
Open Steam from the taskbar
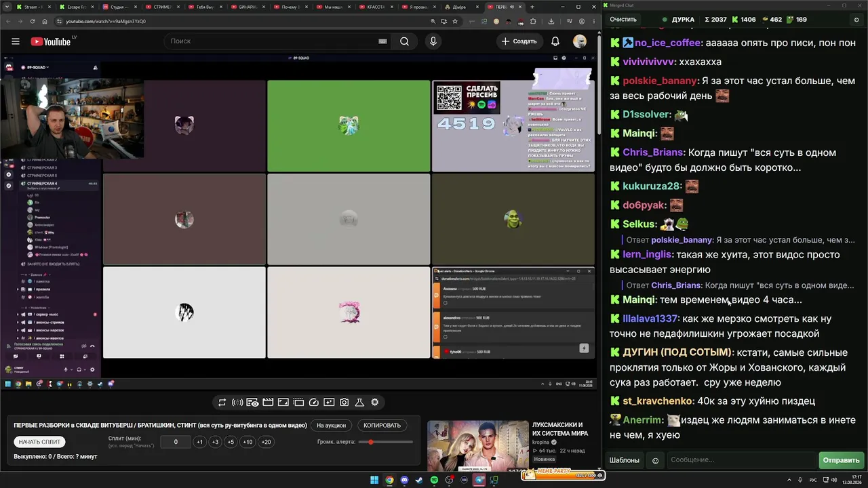pos(419,480)
